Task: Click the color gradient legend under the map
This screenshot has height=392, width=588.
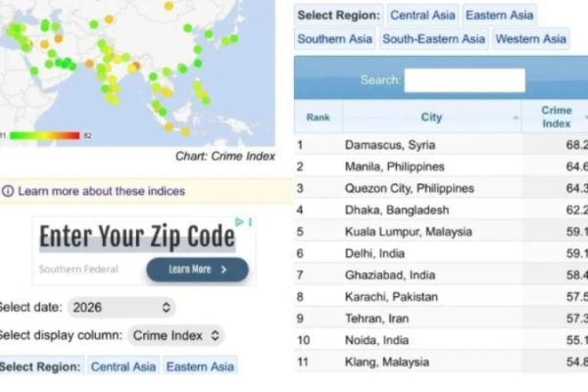Action: pyautogui.click(x=44, y=135)
